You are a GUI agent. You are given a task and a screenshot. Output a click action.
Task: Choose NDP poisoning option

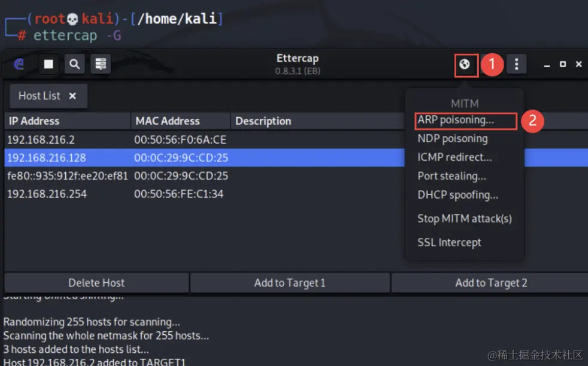[x=453, y=139]
